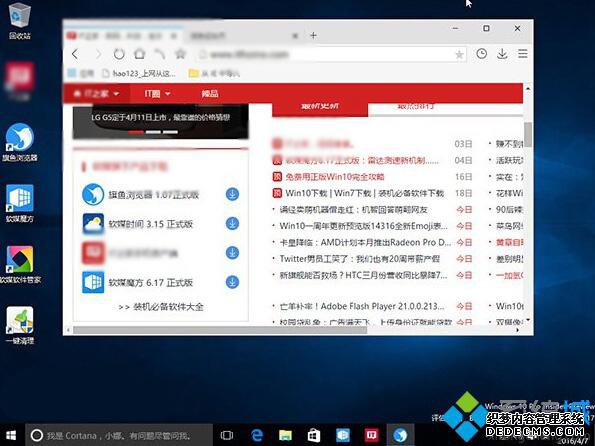Expand the IT之家 dropdown in red navbar
Viewport: 595px width, 446px height.
pos(96,93)
